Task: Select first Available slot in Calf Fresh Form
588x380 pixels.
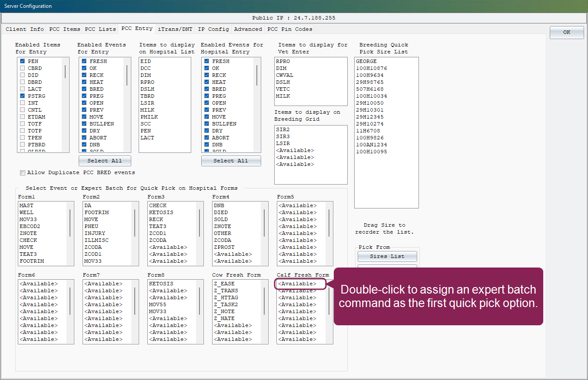Action: coord(298,284)
